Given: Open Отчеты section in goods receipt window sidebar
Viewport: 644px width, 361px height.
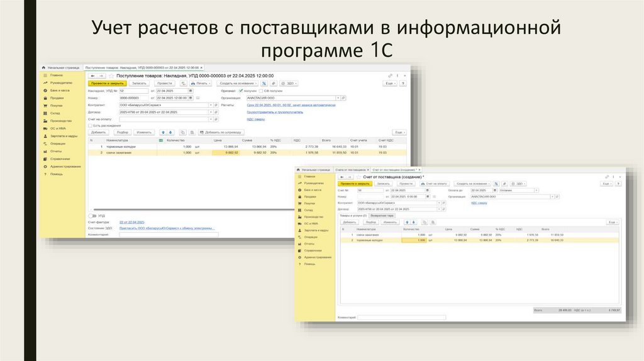Looking at the screenshot, I should tap(53, 151).
